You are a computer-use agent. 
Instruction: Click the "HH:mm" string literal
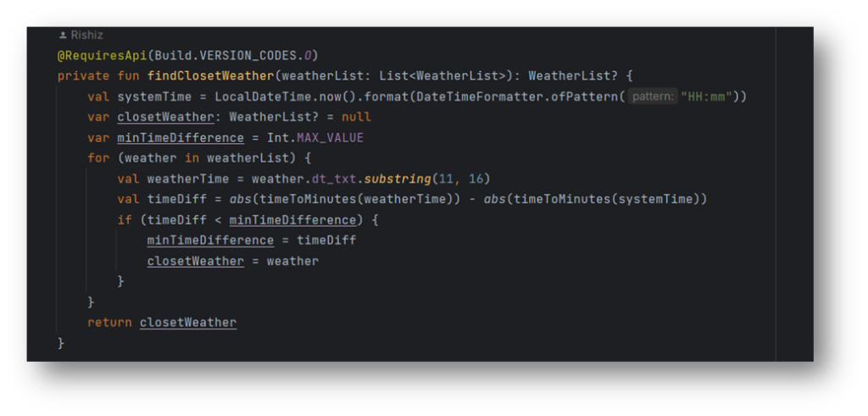tap(711, 96)
